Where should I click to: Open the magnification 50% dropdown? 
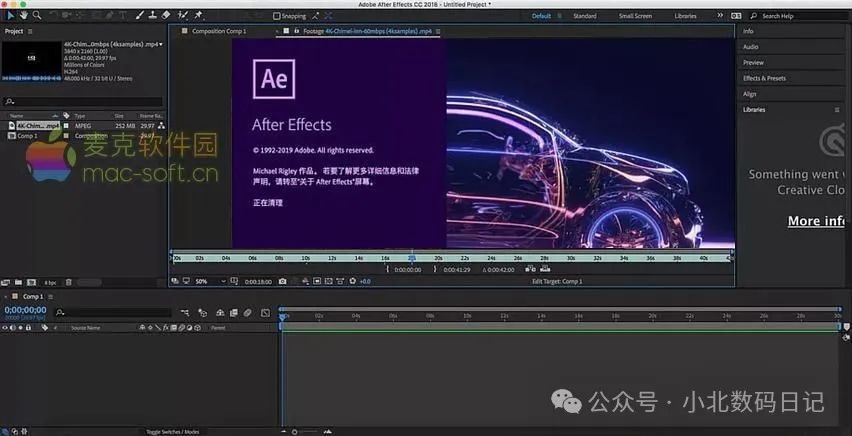click(x=210, y=281)
